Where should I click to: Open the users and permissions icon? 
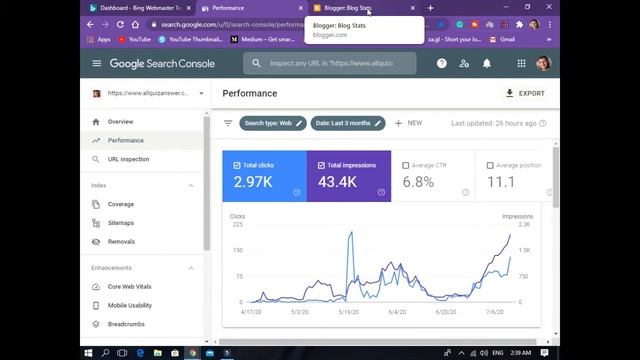(x=464, y=63)
